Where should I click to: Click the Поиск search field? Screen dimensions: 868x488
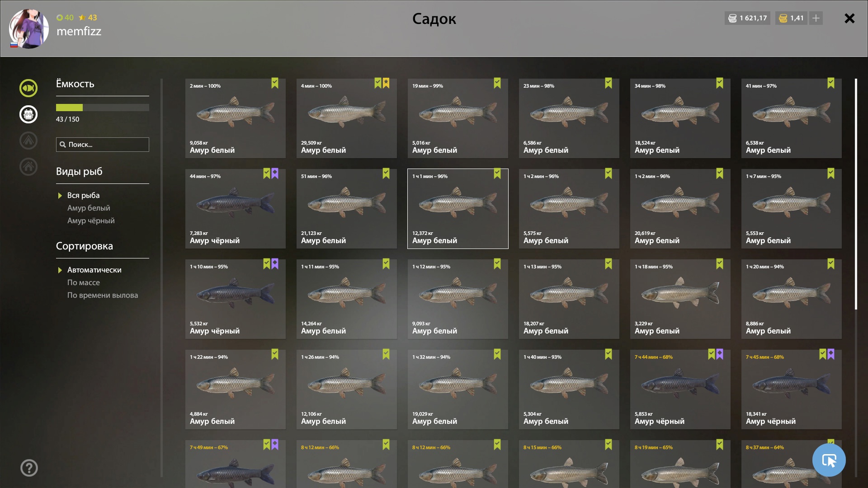103,145
